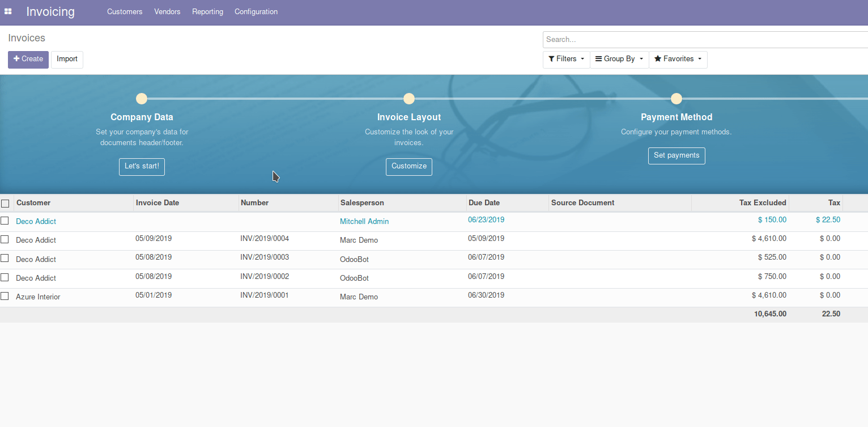The width and height of the screenshot is (868, 427).
Task: Select checkbox for invoice INV/2019/0002
Action: click(x=5, y=277)
